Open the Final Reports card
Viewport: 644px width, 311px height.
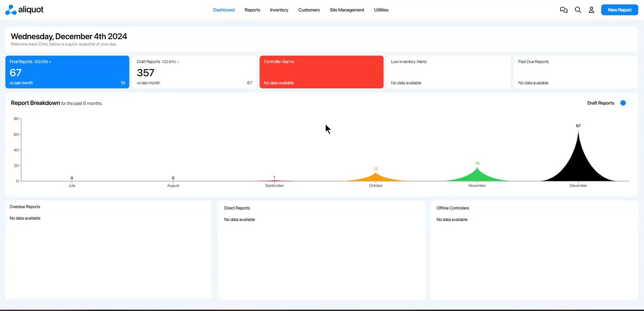(67, 72)
